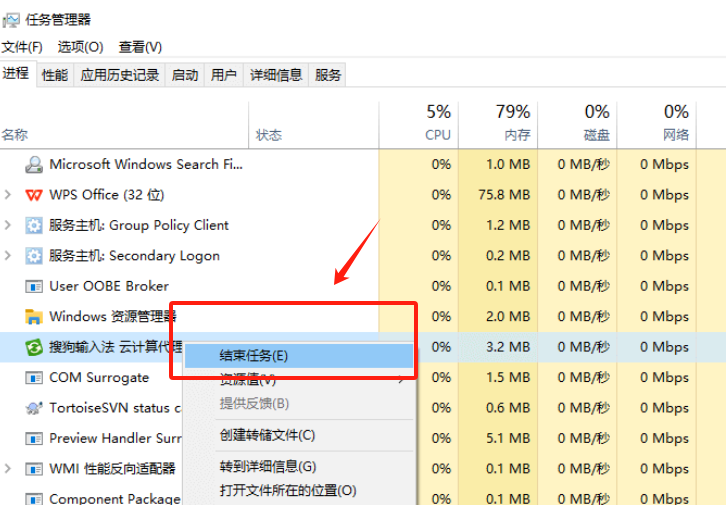Image resolution: width=726 pixels, height=505 pixels.
Task: Expand the WPS Office (32 位) process group
Action: [x=8, y=195]
